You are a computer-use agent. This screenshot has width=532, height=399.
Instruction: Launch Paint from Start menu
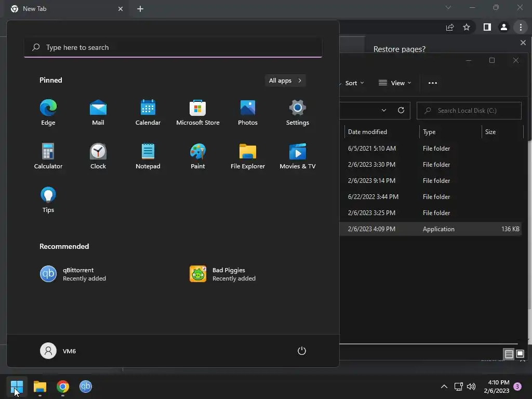[198, 156]
